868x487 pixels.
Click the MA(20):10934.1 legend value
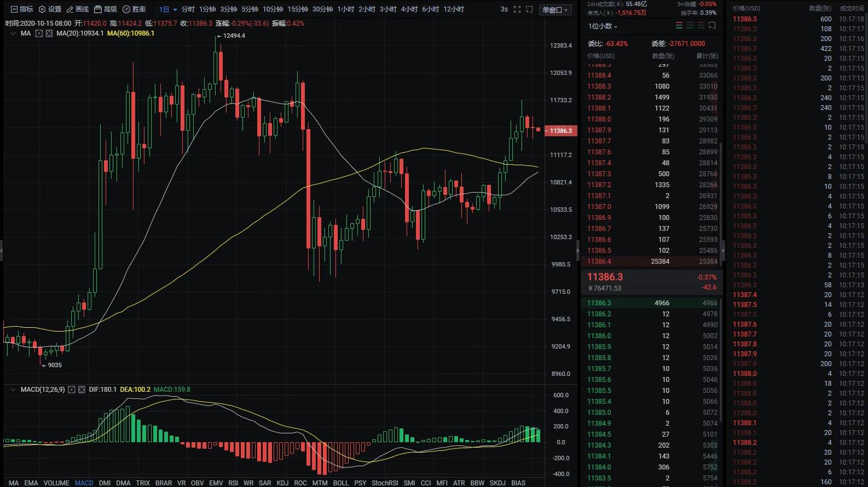pos(80,33)
